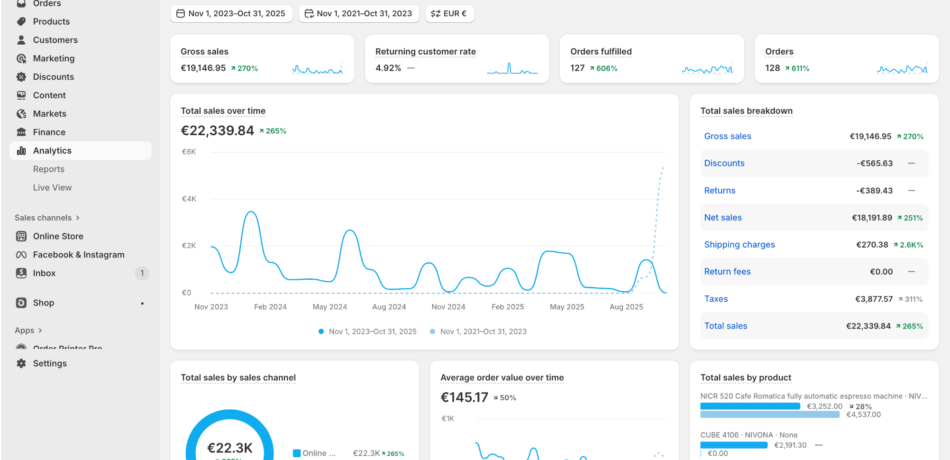The image size is (950, 460).
Task: Click the Online Store blue legend swatch
Action: click(297, 453)
